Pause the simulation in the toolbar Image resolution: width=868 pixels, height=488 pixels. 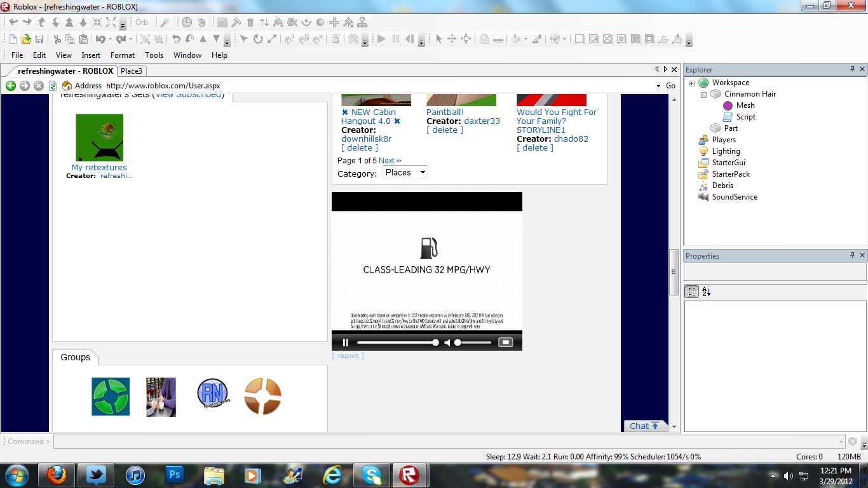(x=395, y=39)
